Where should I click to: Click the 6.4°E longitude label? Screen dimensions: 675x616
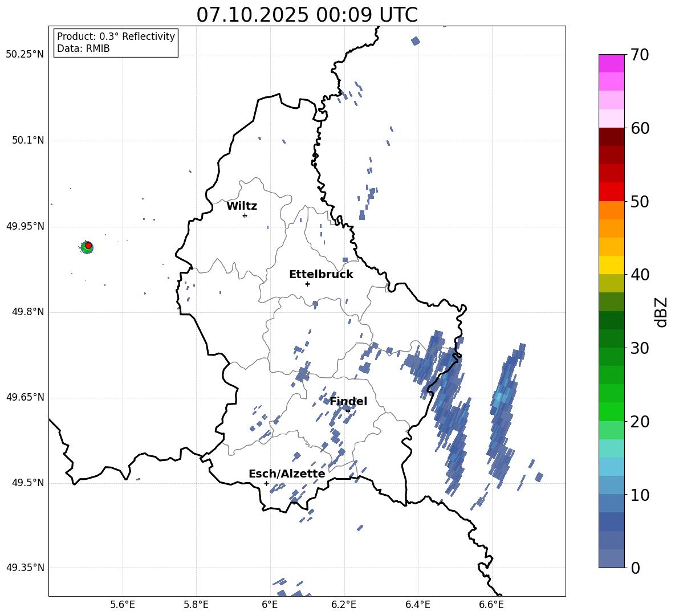pyautogui.click(x=417, y=605)
